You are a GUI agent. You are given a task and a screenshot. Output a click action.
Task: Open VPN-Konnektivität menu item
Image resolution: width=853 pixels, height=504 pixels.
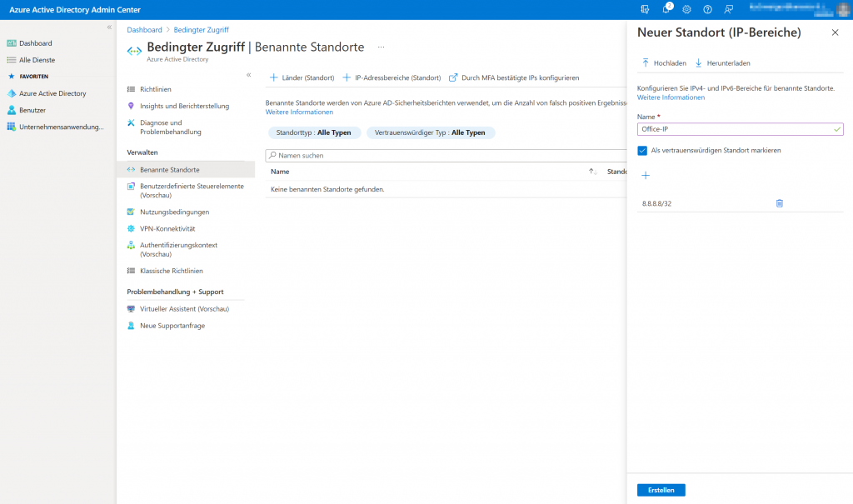pos(167,228)
